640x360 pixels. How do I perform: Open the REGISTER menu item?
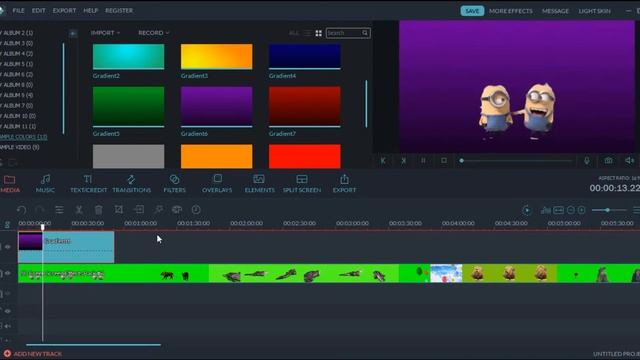click(x=119, y=11)
